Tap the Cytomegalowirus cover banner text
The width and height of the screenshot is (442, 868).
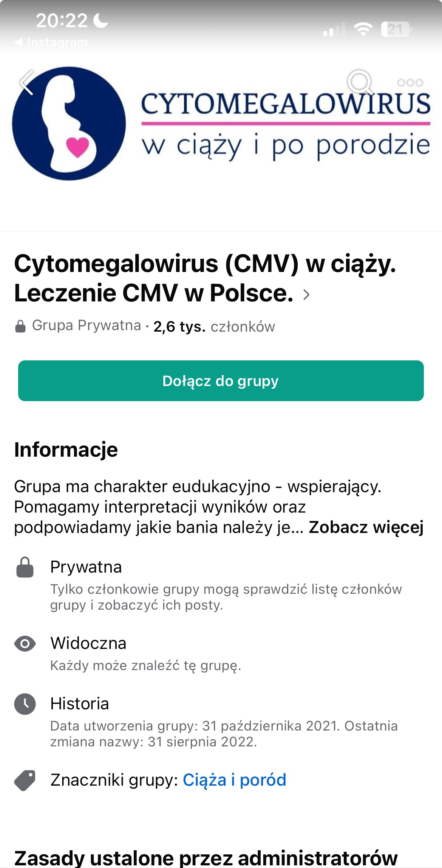286,125
